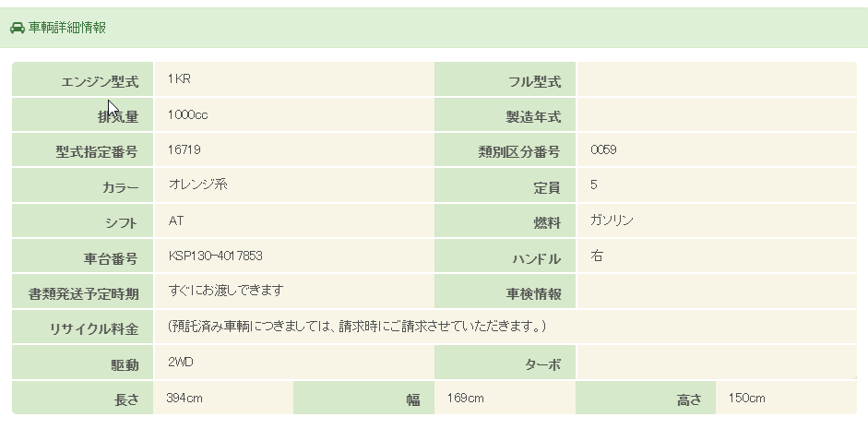
Task: Click the classification number 0059
Action: (x=603, y=149)
